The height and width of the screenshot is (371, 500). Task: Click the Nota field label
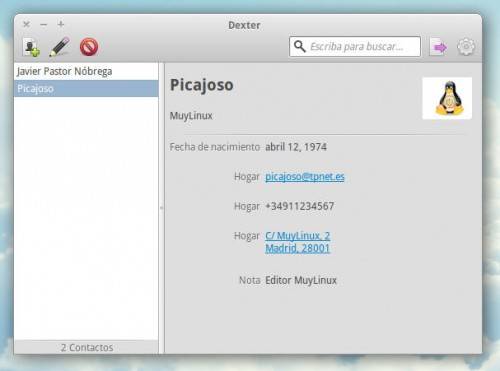tap(250, 280)
